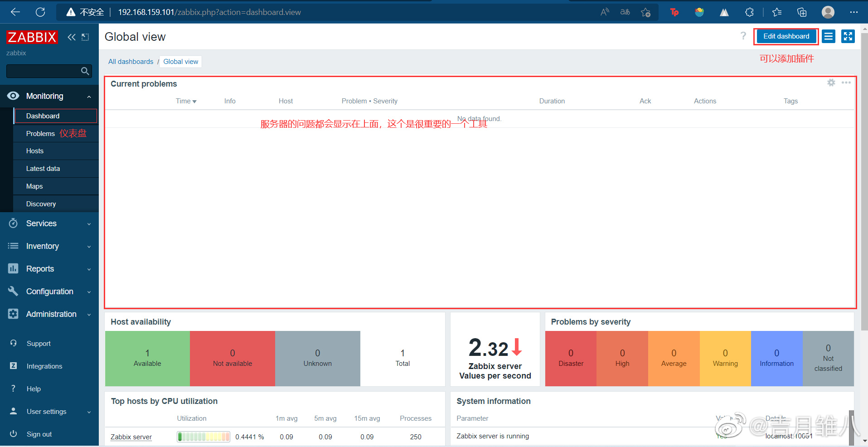Click the colorful globe extension icon

point(699,12)
